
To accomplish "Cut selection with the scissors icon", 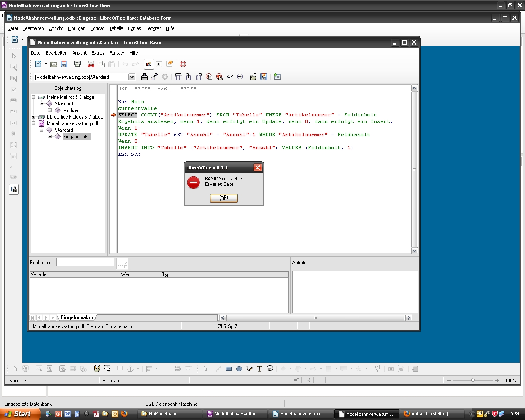I will (x=91, y=64).
